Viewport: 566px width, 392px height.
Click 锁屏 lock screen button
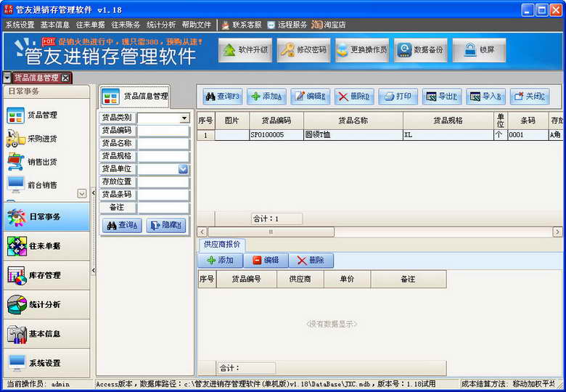pyautogui.click(x=479, y=50)
